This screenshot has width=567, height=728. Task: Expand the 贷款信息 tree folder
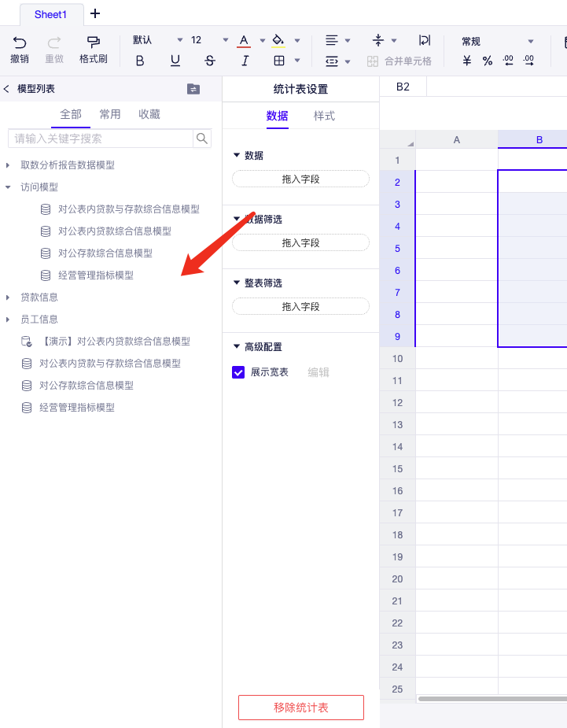(x=8, y=297)
